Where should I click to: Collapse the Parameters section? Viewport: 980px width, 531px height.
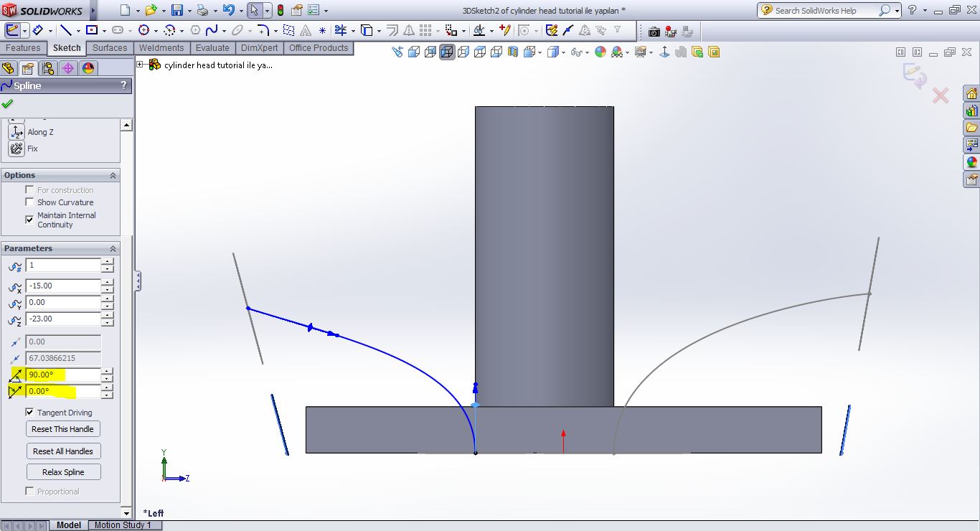[x=113, y=248]
